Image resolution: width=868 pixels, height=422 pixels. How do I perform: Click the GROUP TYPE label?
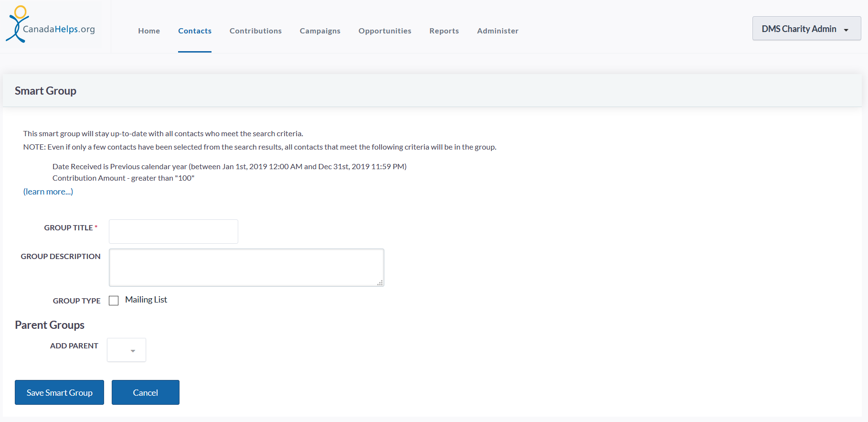[77, 301]
